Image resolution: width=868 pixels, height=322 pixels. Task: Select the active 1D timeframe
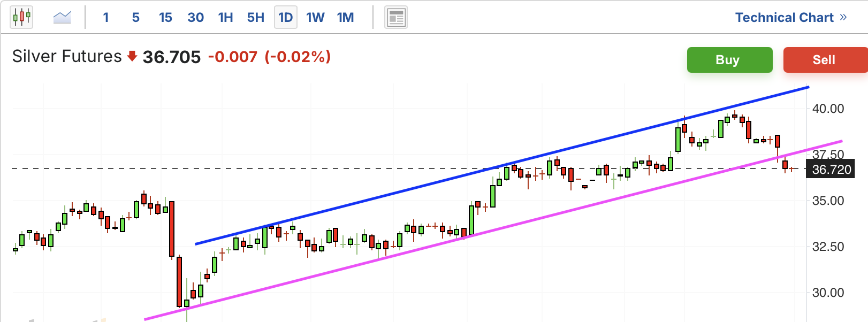pos(285,18)
